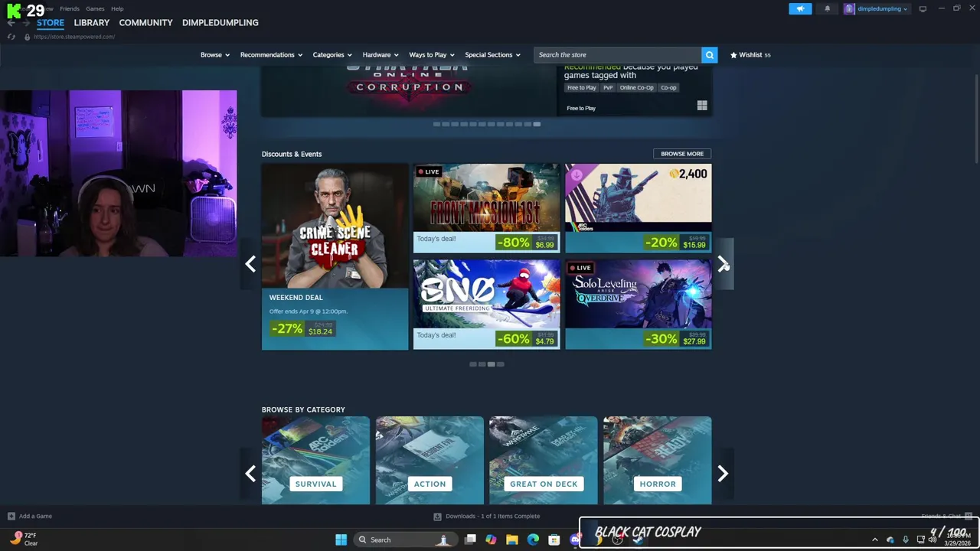This screenshot has width=980, height=551.
Task: Click the Co-op tag
Action: 668,87
